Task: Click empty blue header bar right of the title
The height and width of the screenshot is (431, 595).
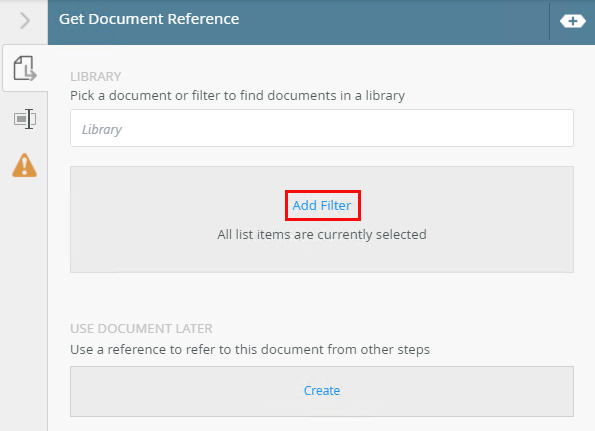Action: [x=395, y=21]
